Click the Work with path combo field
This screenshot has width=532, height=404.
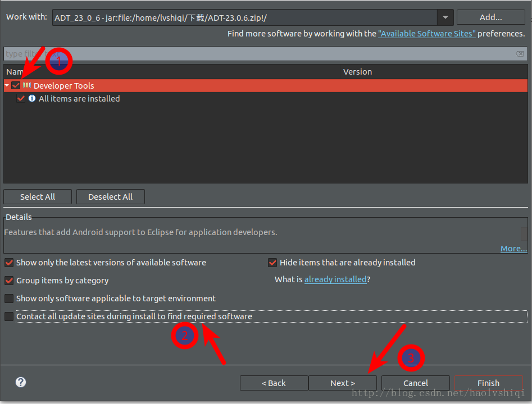245,17
